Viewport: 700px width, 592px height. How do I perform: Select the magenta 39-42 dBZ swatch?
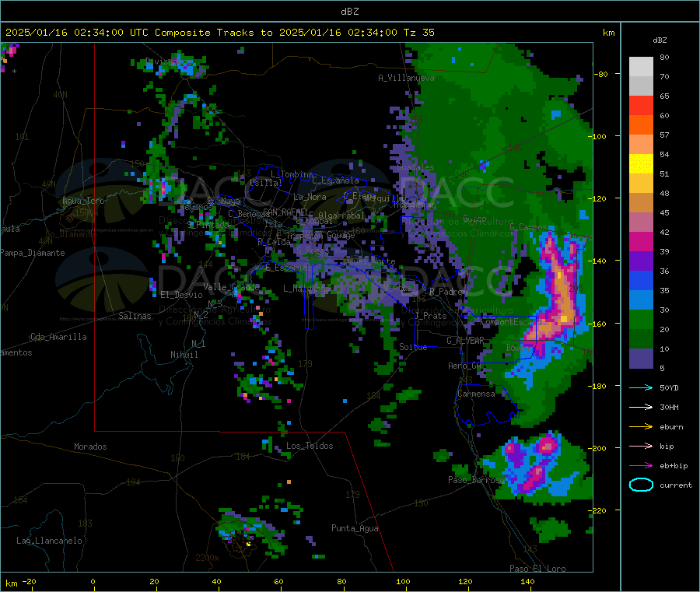(x=641, y=242)
